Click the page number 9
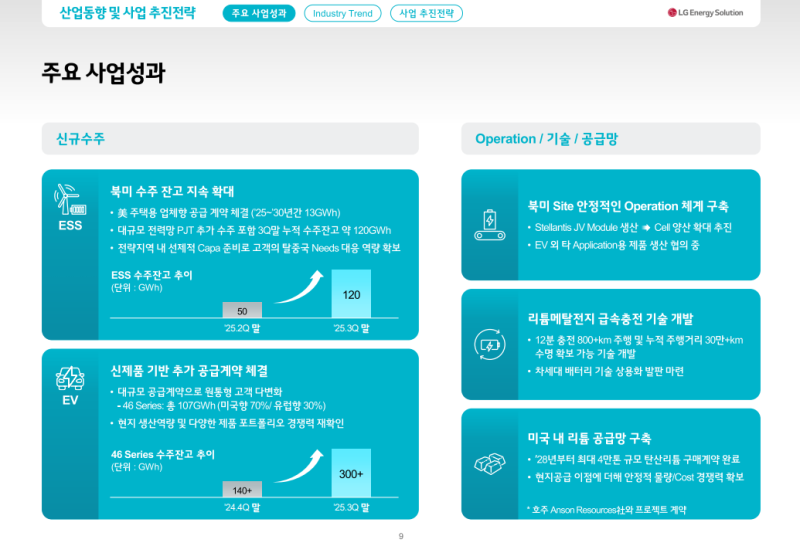This screenshot has height=553, width=800. point(400,537)
